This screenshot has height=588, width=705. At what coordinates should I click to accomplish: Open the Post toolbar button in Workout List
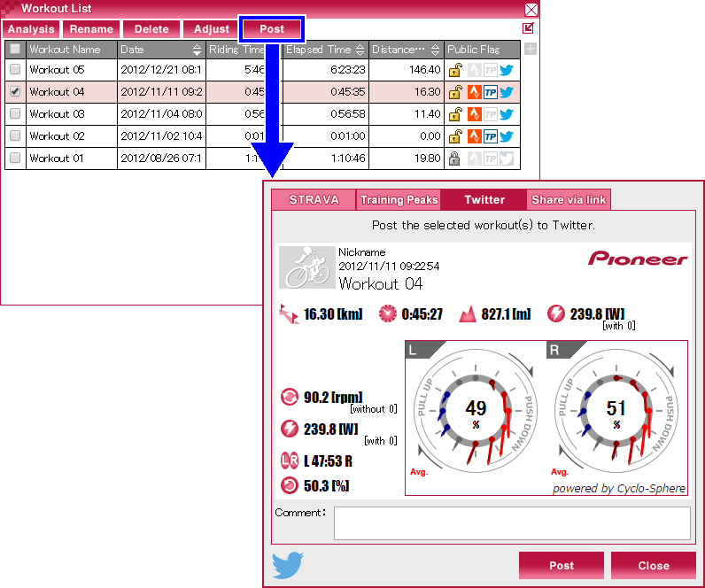click(272, 29)
